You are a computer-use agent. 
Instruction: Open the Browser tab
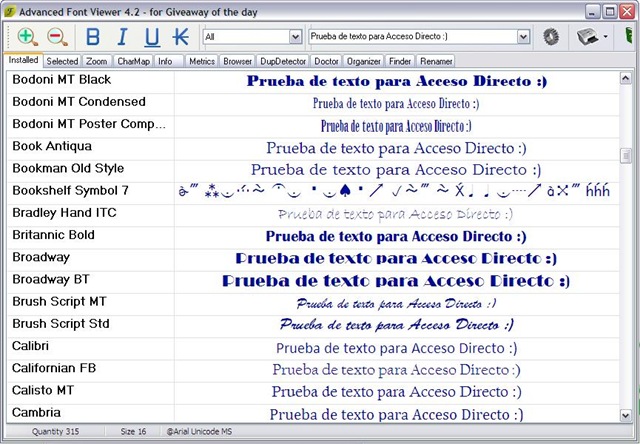[x=238, y=61]
